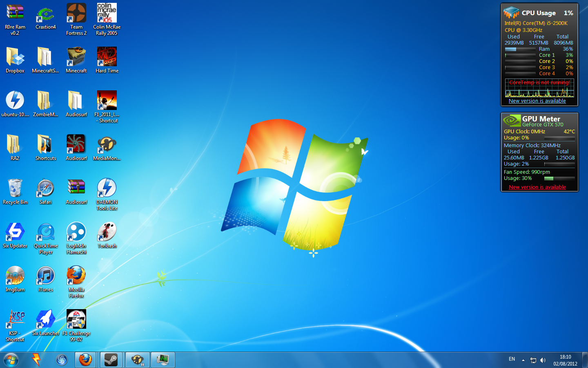Open the MediaMonkey taskbar button

[x=137, y=360]
